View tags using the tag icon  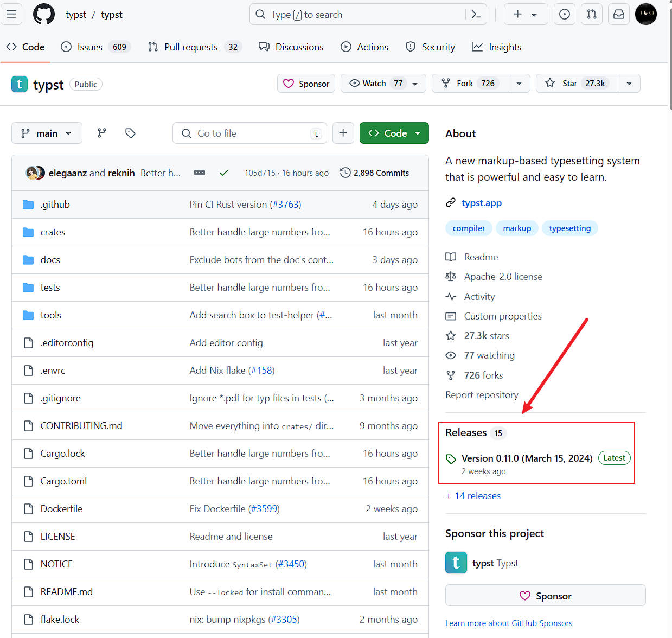[130, 133]
